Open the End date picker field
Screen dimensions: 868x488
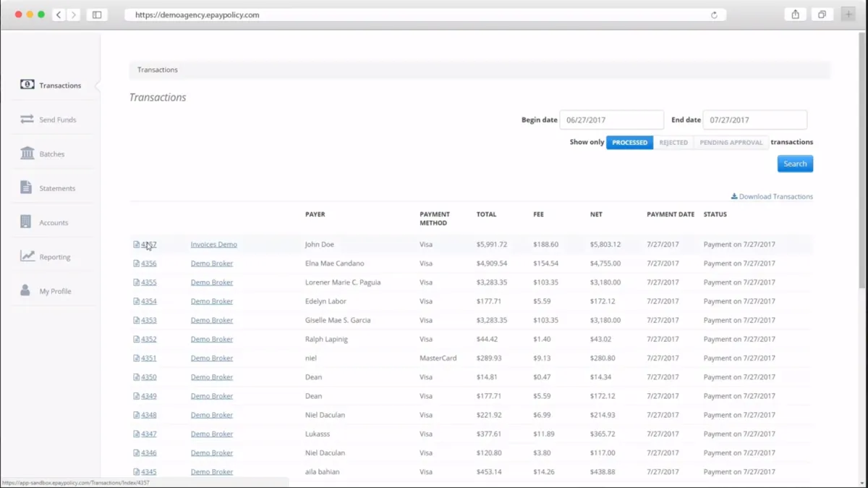(754, 120)
